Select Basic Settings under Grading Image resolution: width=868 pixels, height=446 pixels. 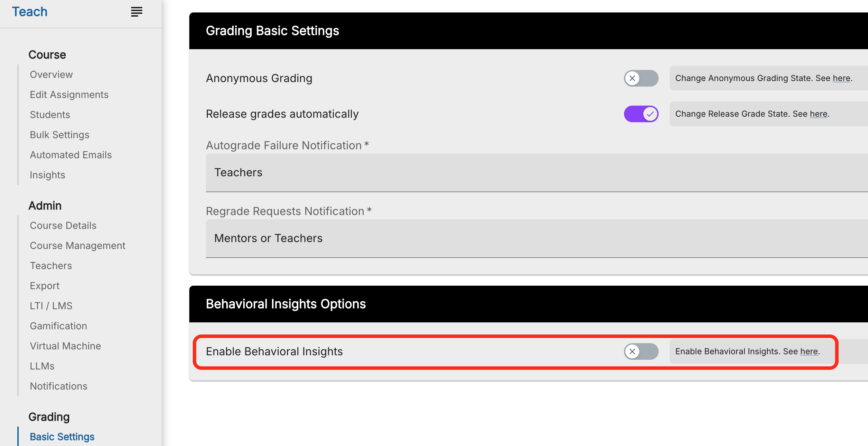pyautogui.click(x=62, y=437)
